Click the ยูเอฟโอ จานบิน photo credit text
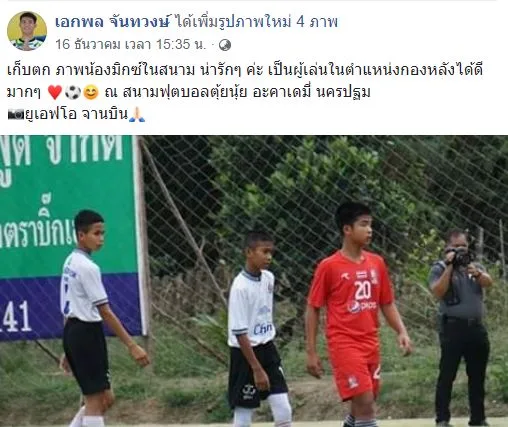The height and width of the screenshot is (427, 508). click(x=77, y=115)
